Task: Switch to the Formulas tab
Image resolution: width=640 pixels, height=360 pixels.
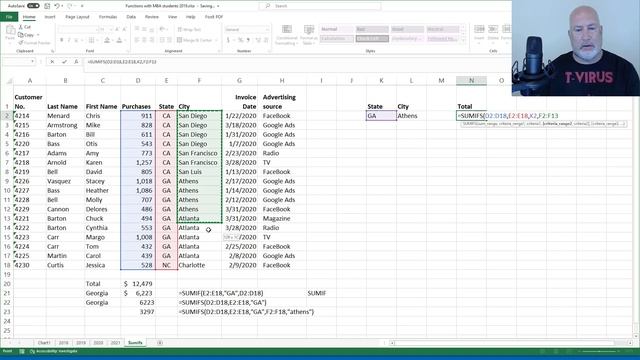Action: pyautogui.click(x=108, y=17)
